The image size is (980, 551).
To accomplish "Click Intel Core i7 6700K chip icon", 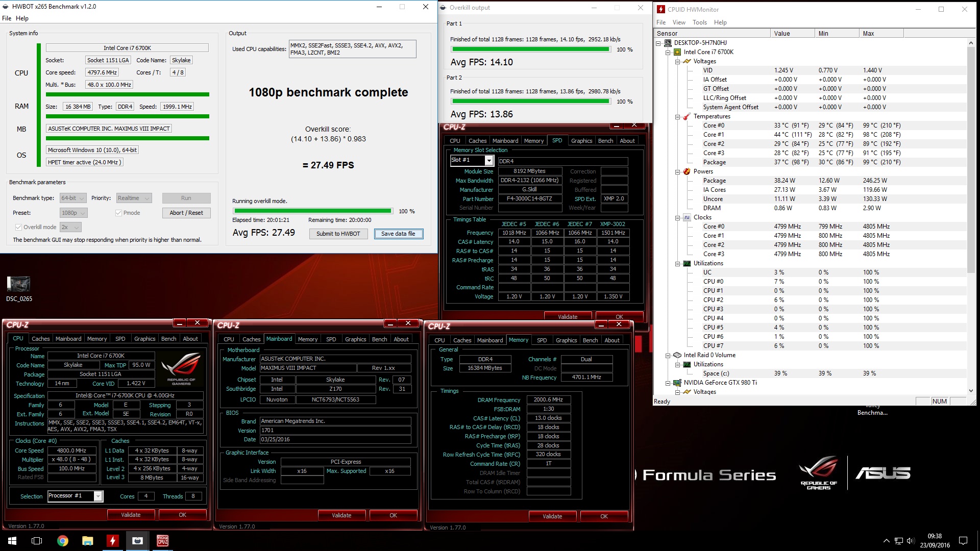I will [x=677, y=52].
